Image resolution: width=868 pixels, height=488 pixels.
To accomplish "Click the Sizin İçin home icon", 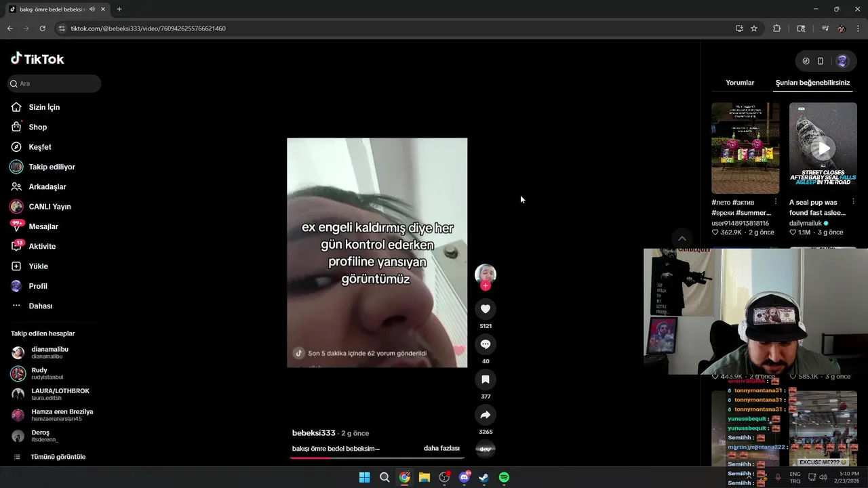I will [x=16, y=107].
